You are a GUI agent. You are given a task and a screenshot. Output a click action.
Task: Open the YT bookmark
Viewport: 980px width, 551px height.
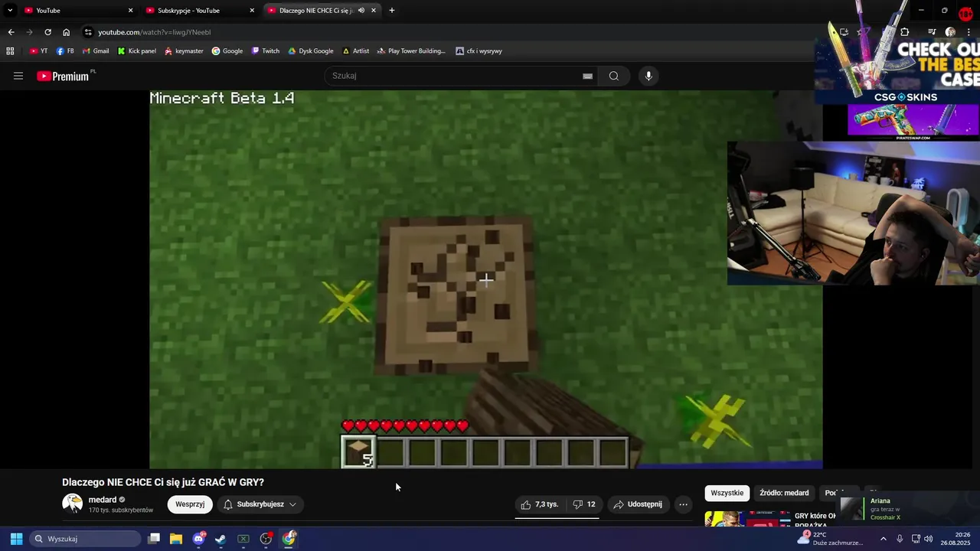click(x=38, y=51)
